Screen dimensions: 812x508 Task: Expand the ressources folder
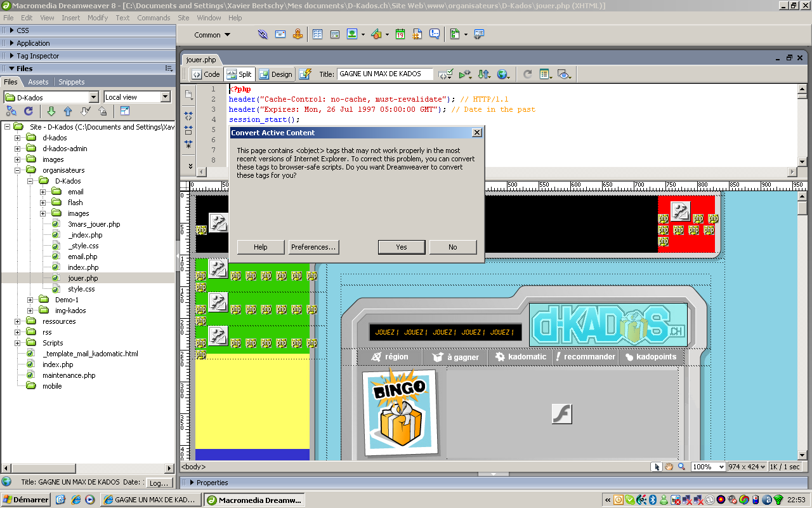[x=18, y=321]
